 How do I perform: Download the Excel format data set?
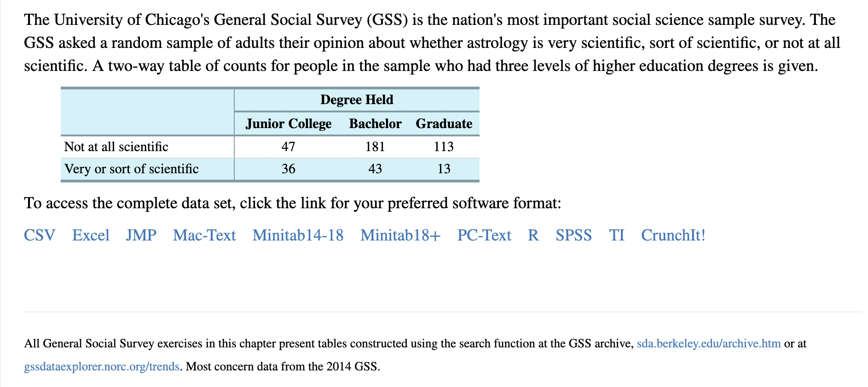point(91,235)
